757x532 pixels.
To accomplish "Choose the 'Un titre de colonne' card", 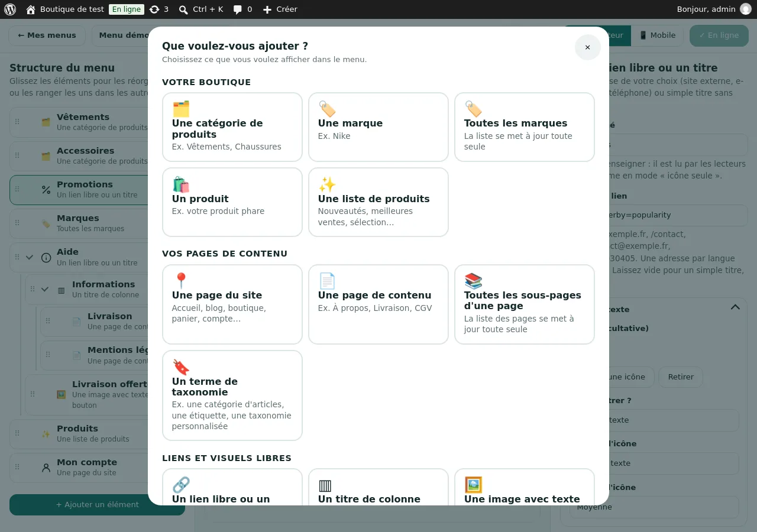I will (378, 487).
